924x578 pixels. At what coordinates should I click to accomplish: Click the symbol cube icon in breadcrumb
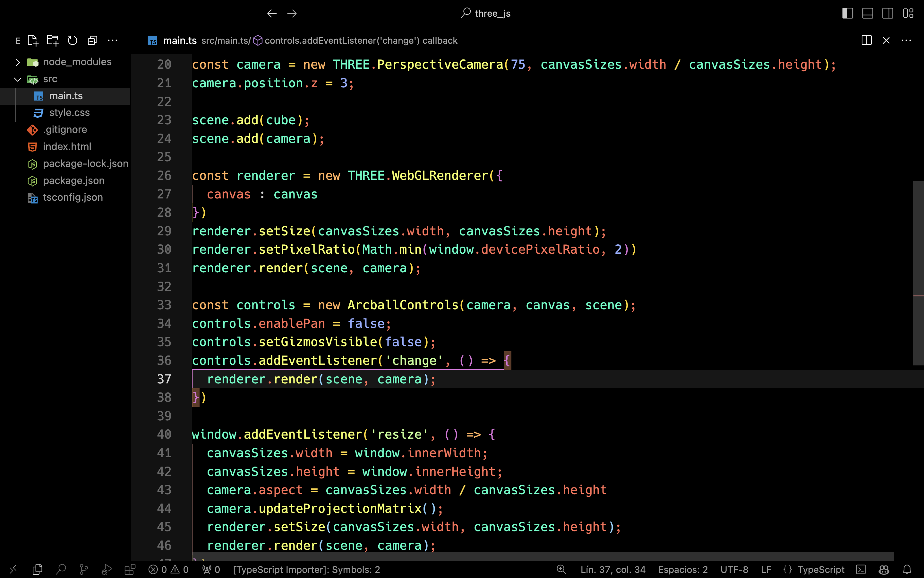pos(258,40)
